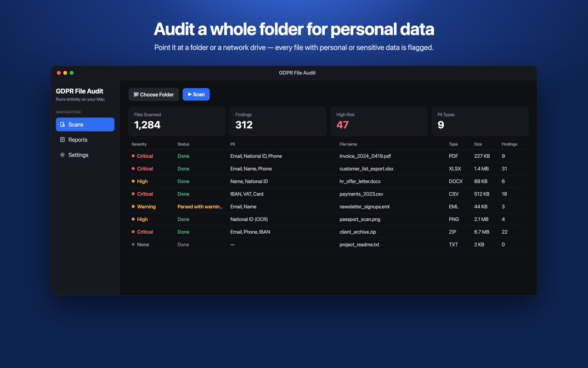Click the yellow minimize window button
The image size is (588, 368).
(x=65, y=73)
